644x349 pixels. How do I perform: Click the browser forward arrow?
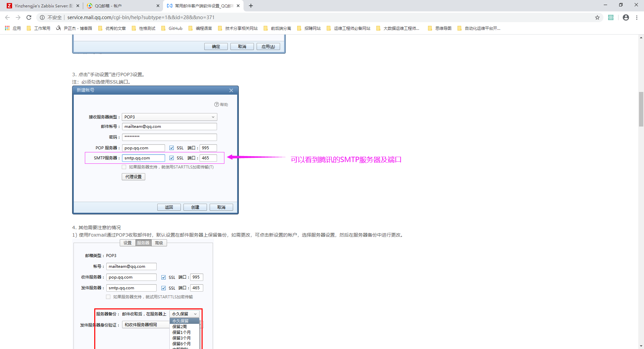18,17
